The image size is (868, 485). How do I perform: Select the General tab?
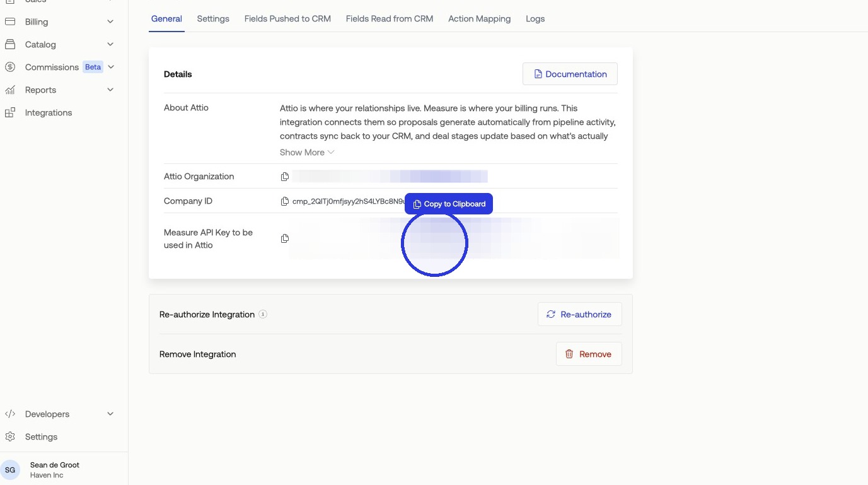(166, 19)
